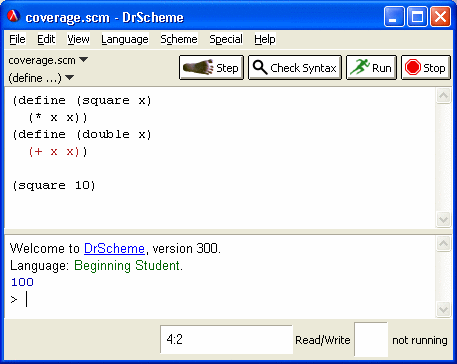Click the (* x x)) code line
Viewport: 457px width, 364px height.
pyautogui.click(x=58, y=118)
